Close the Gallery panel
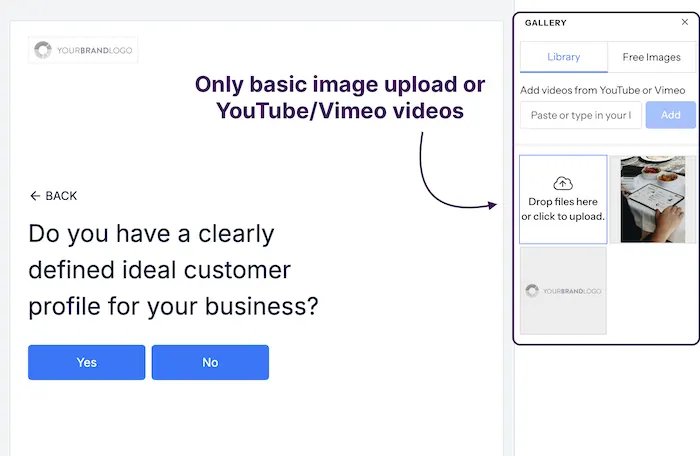 pyautogui.click(x=684, y=22)
